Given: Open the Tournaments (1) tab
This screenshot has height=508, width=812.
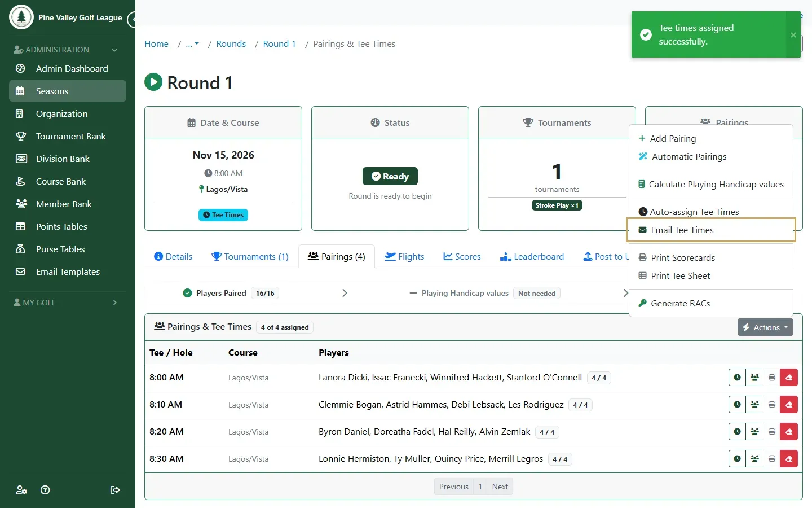Looking at the screenshot, I should 250,257.
